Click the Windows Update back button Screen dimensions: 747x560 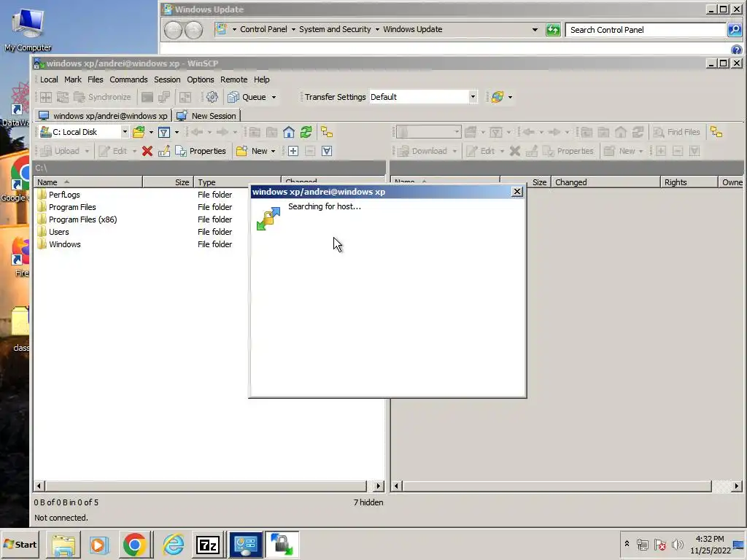[174, 29]
